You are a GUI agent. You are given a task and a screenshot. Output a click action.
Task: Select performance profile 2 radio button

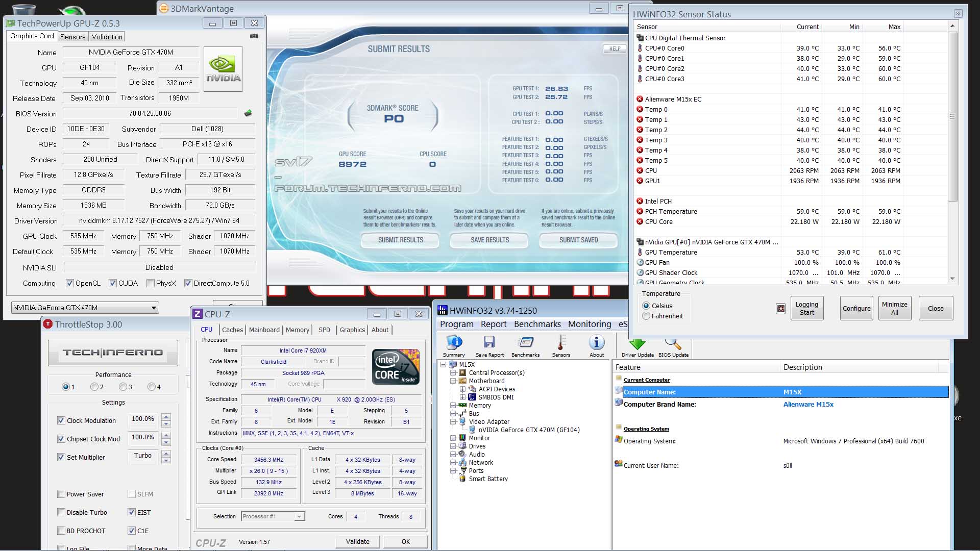[x=94, y=387]
